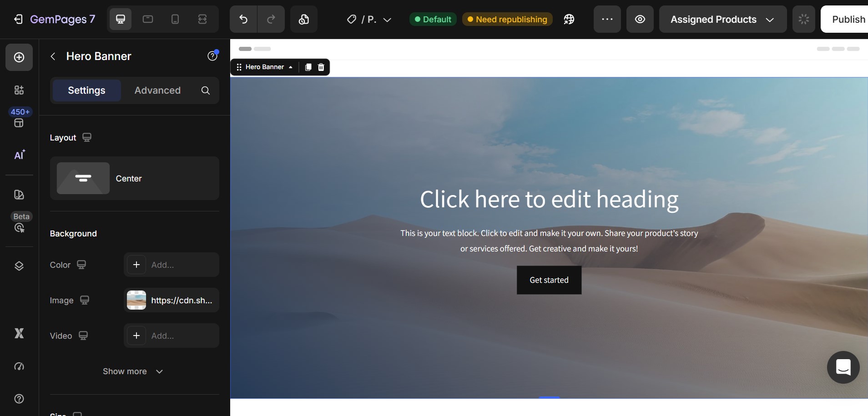Open the live chat support widget

[843, 367]
